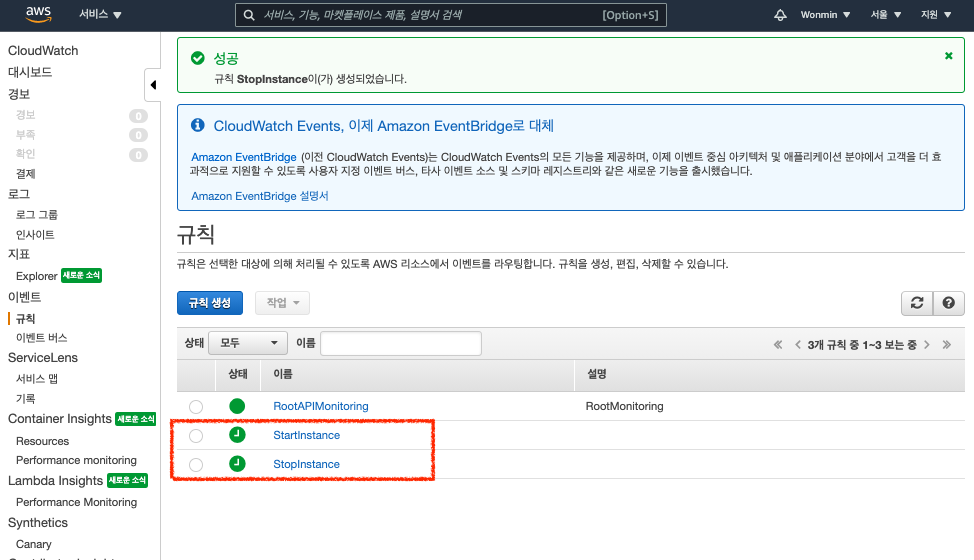The width and height of the screenshot is (974, 560).
Task: Collapse the sidebar with the arrow handle
Action: click(153, 85)
